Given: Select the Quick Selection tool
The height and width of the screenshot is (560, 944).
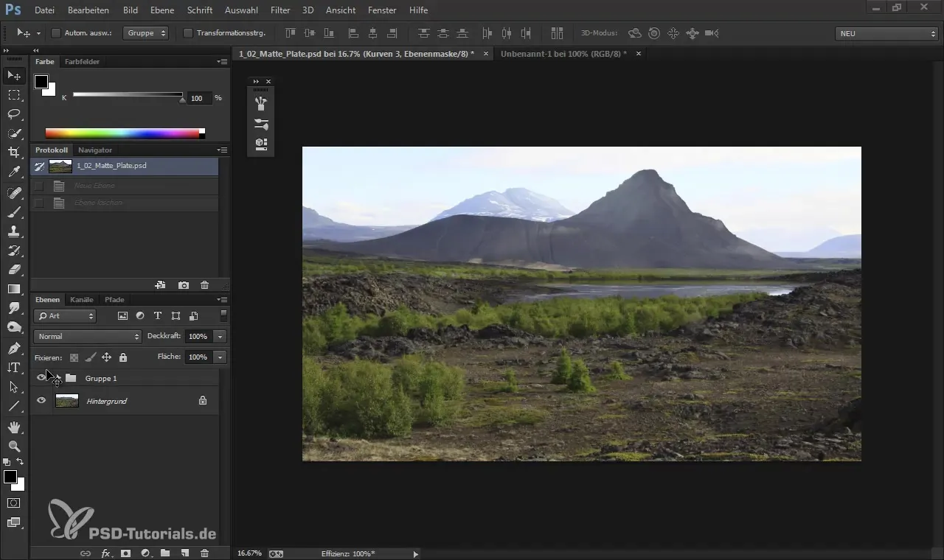Looking at the screenshot, I should [x=14, y=133].
